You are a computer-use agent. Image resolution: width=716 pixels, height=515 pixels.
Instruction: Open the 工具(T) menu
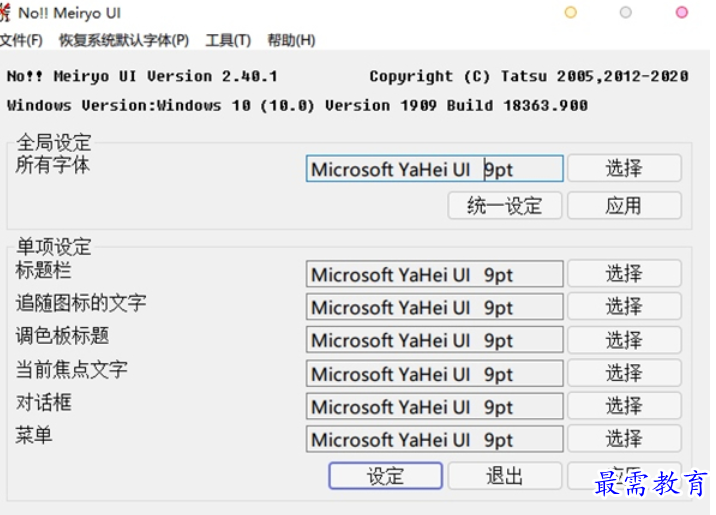228,40
